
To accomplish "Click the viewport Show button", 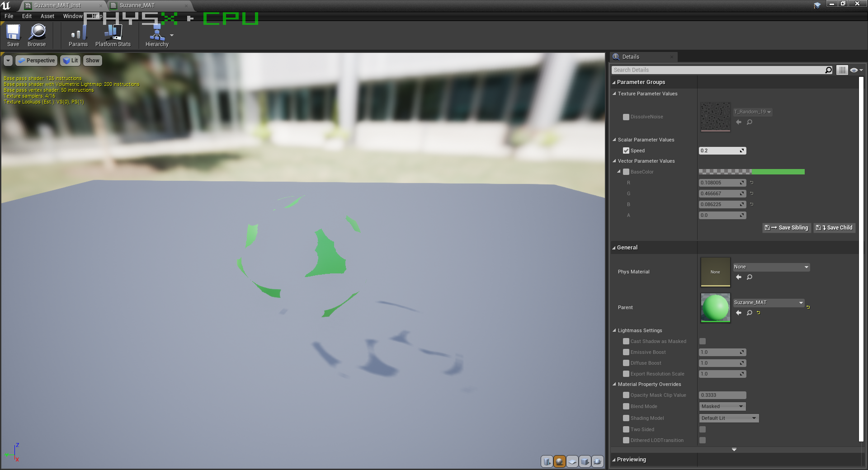I will (92, 61).
